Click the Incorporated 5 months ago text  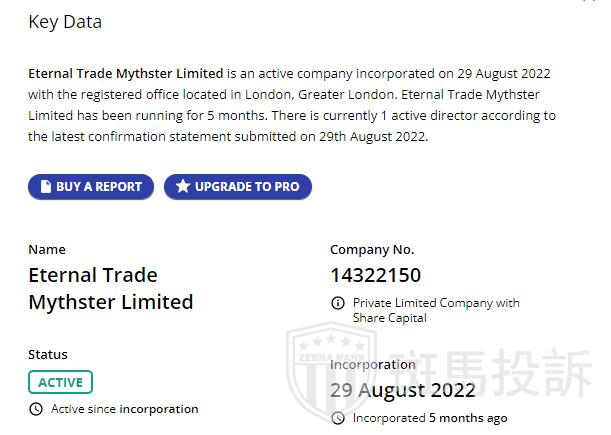click(x=430, y=418)
